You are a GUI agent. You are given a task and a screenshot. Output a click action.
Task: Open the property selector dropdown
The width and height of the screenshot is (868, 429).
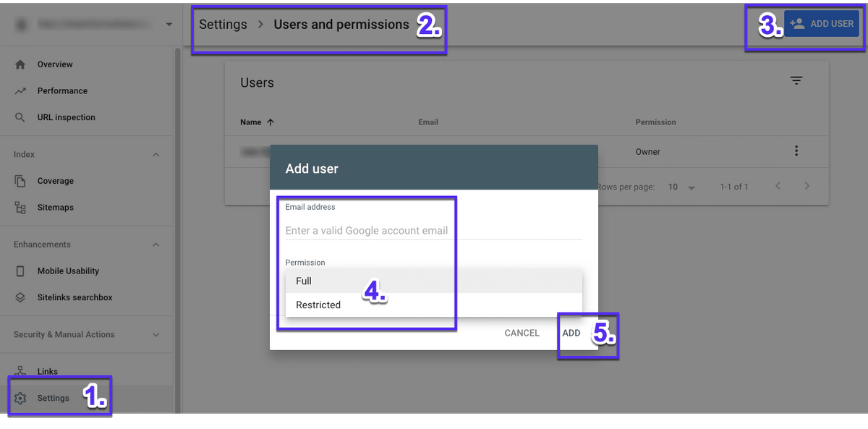[x=169, y=24]
